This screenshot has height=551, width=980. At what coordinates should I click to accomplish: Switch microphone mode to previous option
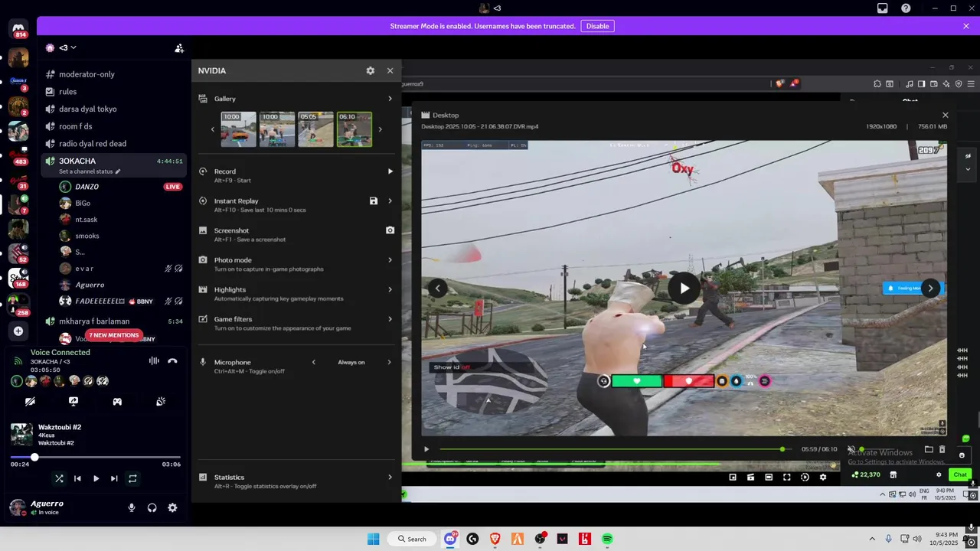point(313,362)
